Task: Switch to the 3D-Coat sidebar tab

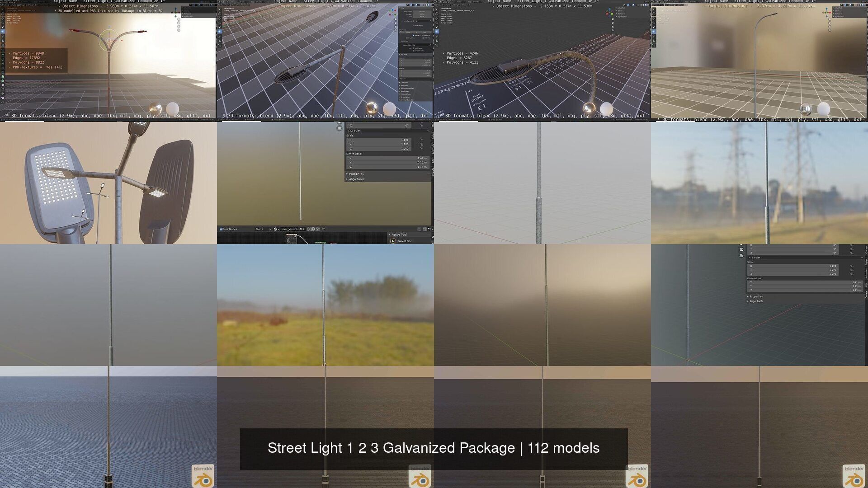Action: pyautogui.click(x=866, y=251)
